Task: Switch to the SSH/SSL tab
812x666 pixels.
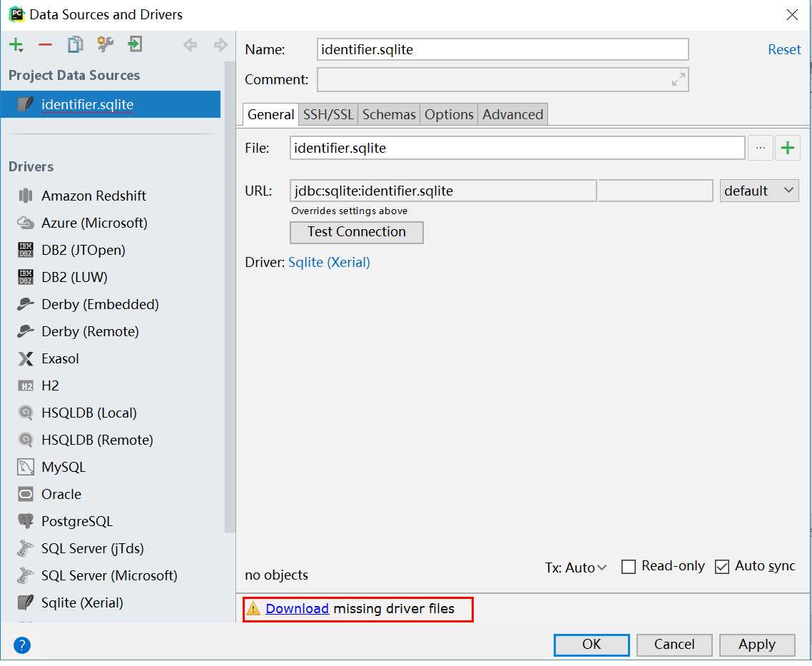Action: [328, 114]
